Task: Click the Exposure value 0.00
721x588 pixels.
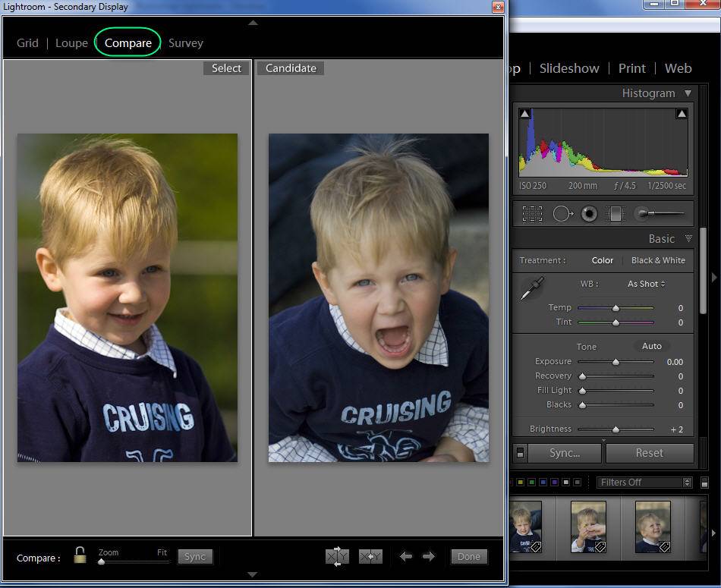Action: [675, 362]
